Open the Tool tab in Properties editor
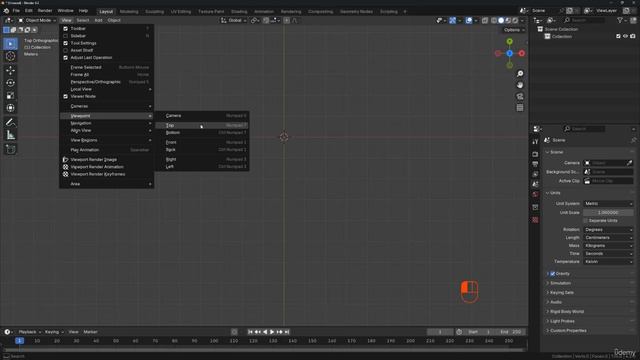This screenshot has width=640, height=360. tap(535, 142)
